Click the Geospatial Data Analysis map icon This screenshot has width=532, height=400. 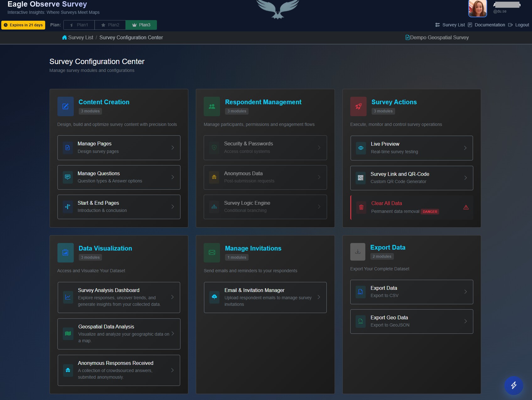coord(68,333)
